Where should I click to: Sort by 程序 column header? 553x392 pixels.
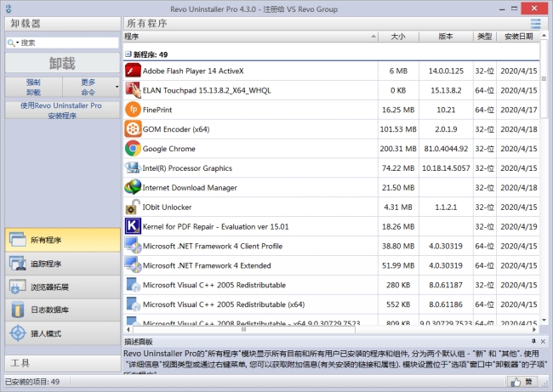(x=250, y=37)
